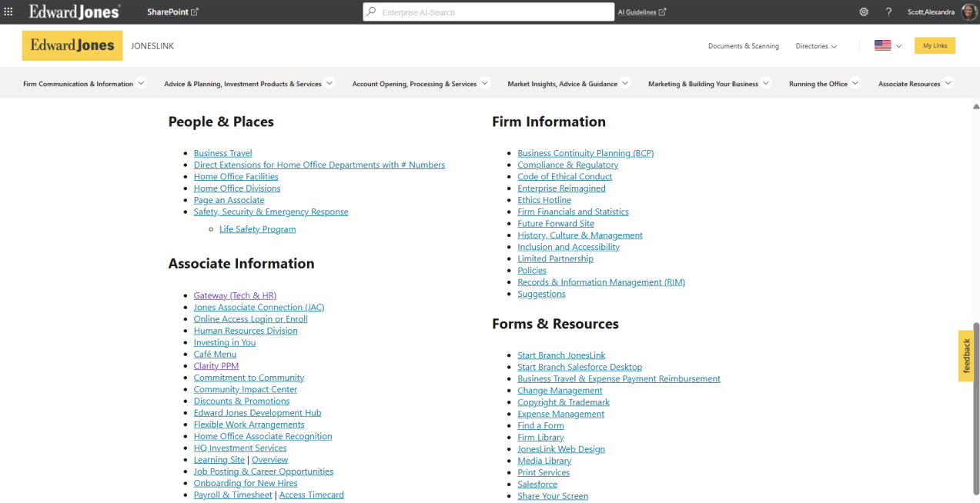The image size is (980, 503).
Task: Open the Media Library link
Action: pyautogui.click(x=544, y=461)
